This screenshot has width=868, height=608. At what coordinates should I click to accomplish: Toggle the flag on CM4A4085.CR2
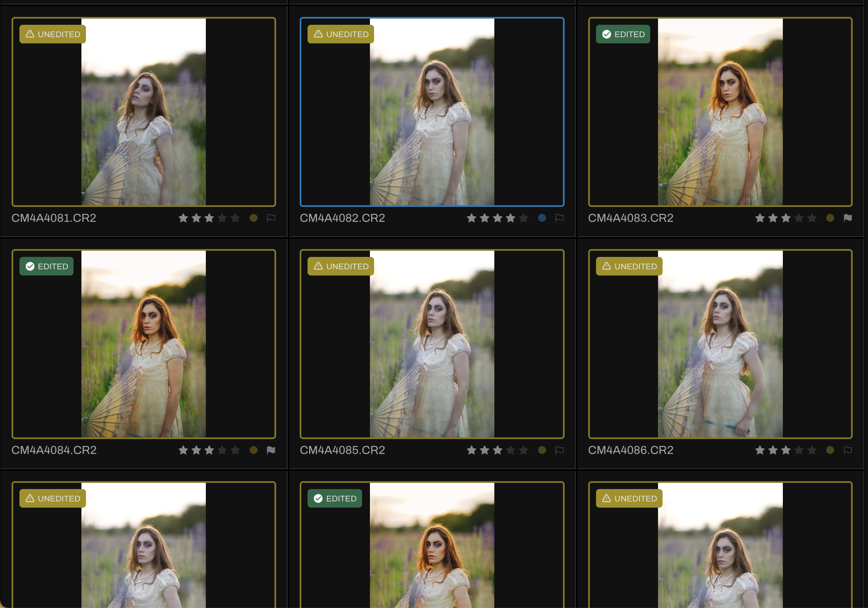coord(560,450)
